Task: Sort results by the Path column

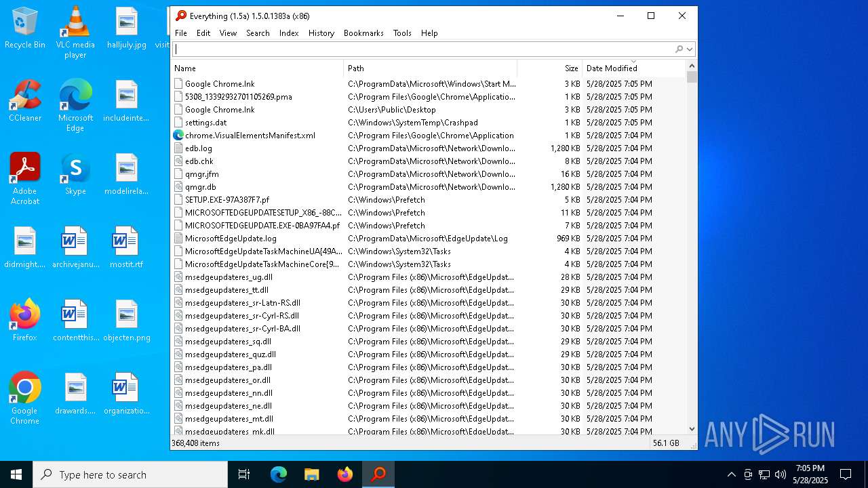Action: 431,68
